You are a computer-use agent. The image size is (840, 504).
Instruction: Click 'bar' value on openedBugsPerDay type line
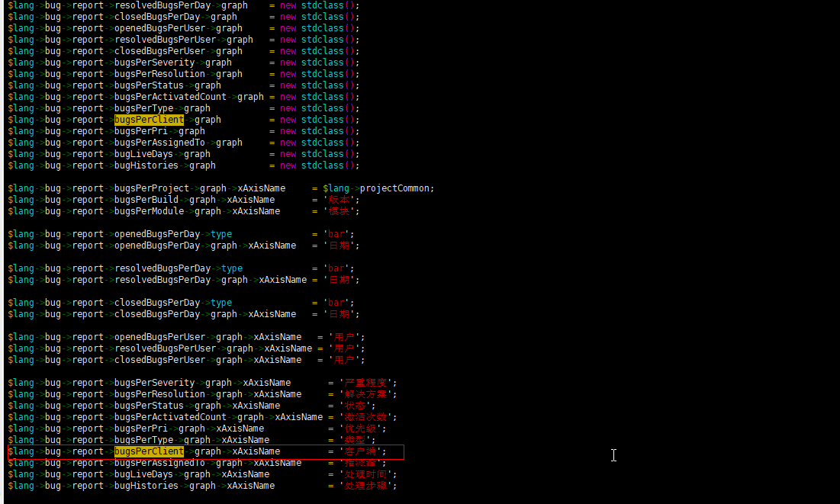click(x=336, y=234)
